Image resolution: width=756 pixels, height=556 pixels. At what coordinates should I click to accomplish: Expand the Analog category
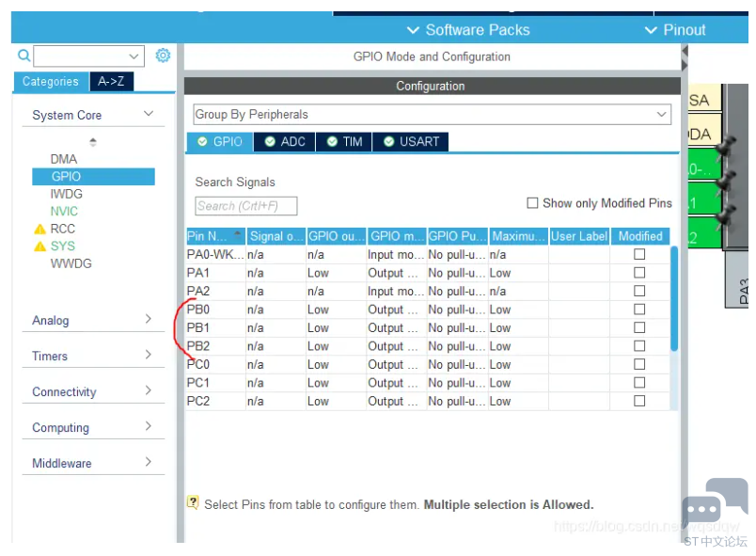pos(93,320)
